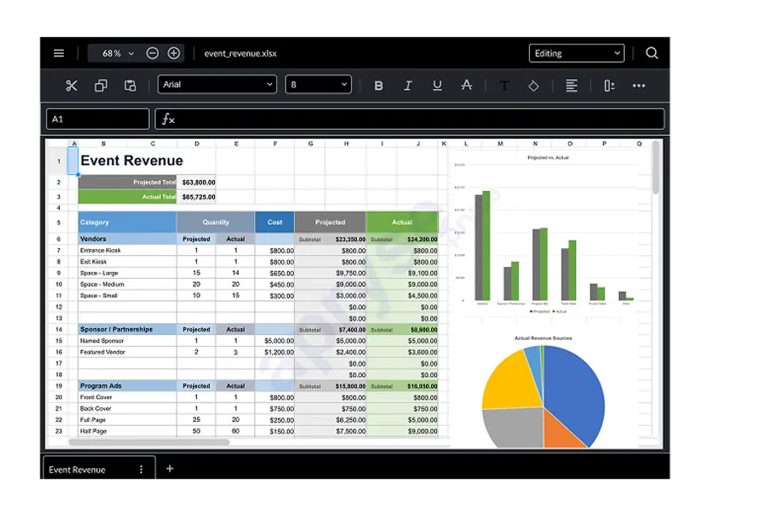Click the Quantity header cell

coord(216,222)
